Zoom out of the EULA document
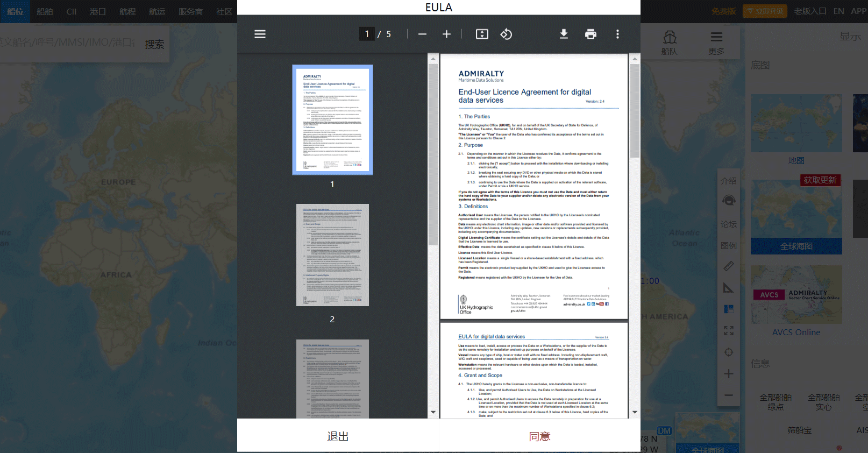868x453 pixels. pos(422,34)
